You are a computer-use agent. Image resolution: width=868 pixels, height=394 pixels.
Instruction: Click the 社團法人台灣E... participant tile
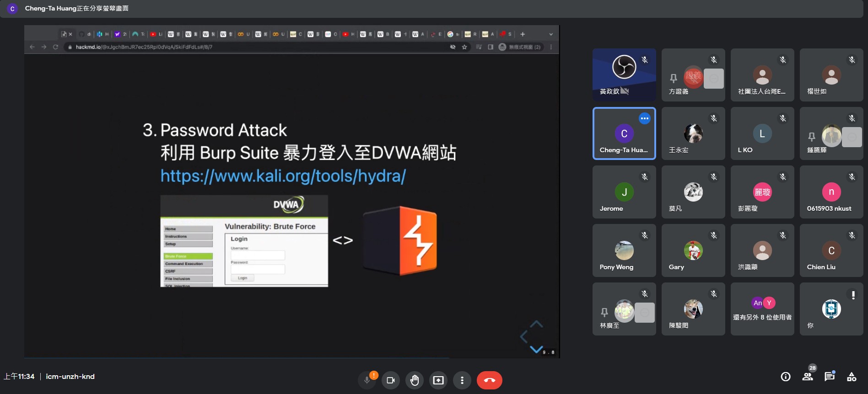[762, 75]
